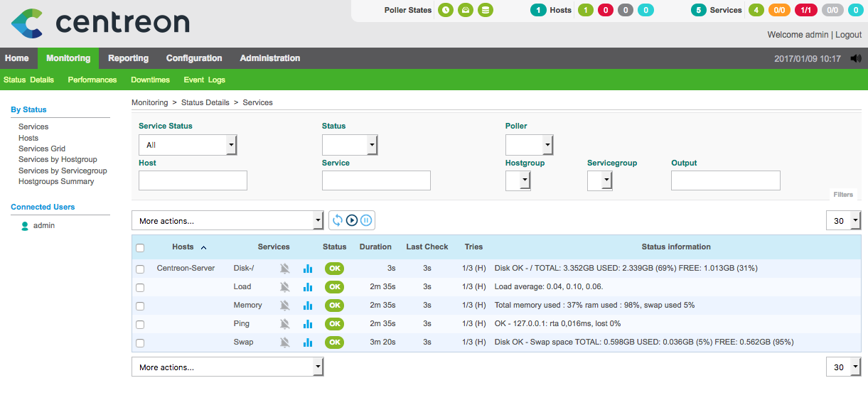Open Services by Hostgroup in sidebar
Viewport: 868px width, 405px height.
58,160
